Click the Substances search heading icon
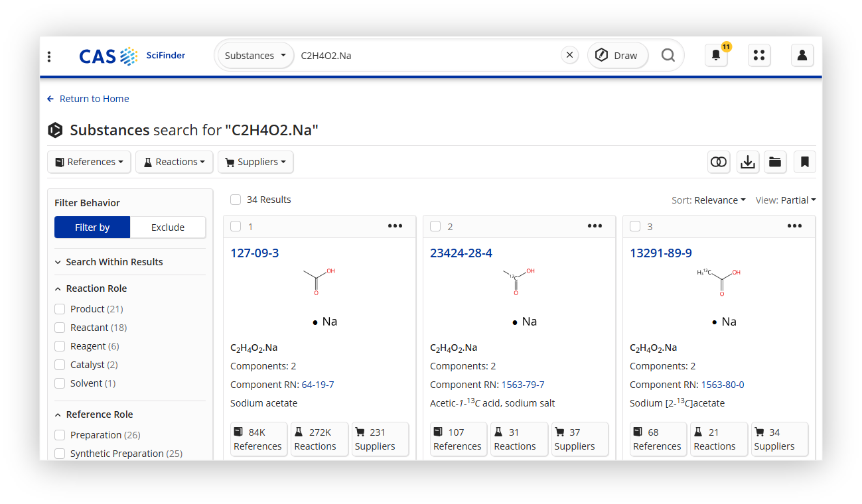862x504 pixels. click(x=55, y=130)
